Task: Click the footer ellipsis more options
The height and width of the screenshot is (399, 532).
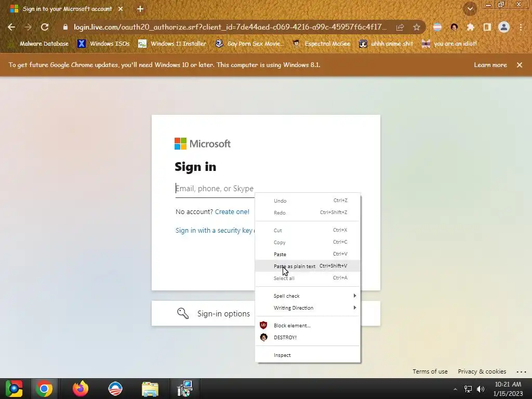Action: [x=521, y=372]
